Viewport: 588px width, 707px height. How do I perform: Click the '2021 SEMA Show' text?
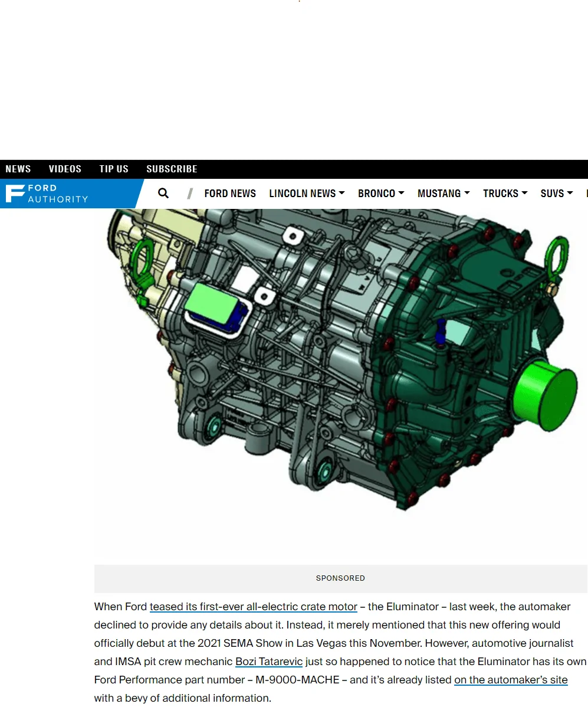(x=239, y=643)
